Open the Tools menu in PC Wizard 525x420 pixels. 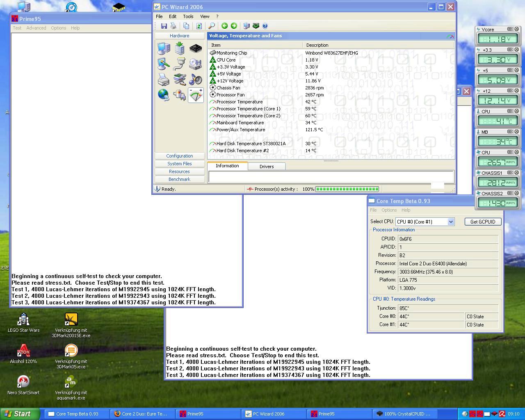tap(188, 16)
